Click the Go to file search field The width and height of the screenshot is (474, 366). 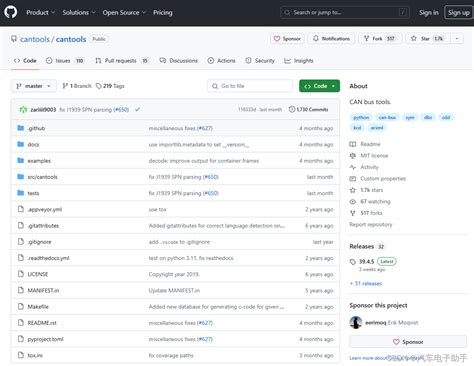click(x=250, y=86)
